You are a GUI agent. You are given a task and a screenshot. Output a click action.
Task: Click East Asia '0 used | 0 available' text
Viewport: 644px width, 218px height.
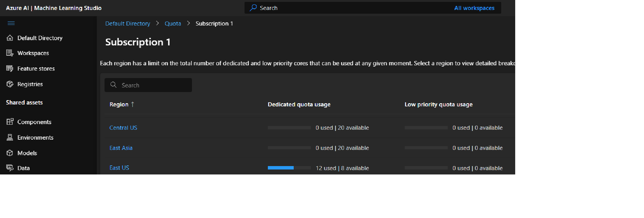(x=478, y=148)
